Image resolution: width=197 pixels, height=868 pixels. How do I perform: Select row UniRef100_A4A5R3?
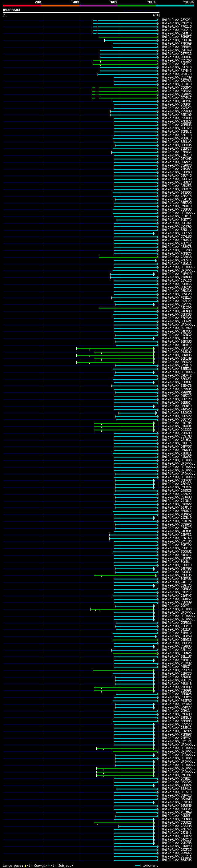click(176, 410)
